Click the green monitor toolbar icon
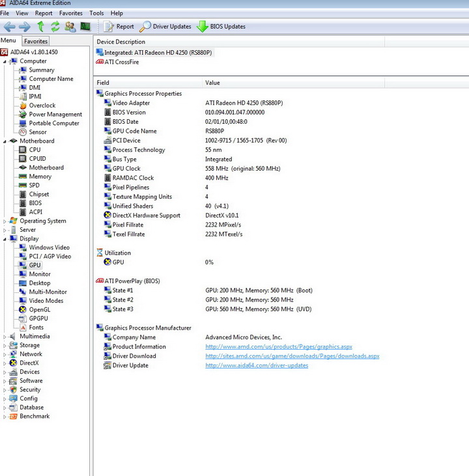Viewport: 469px width, 476px height. click(85, 27)
